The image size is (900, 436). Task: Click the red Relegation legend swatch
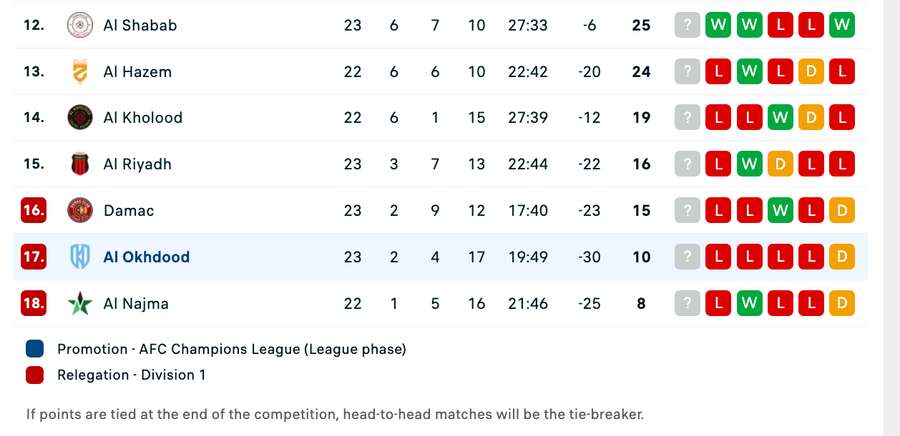click(x=36, y=375)
